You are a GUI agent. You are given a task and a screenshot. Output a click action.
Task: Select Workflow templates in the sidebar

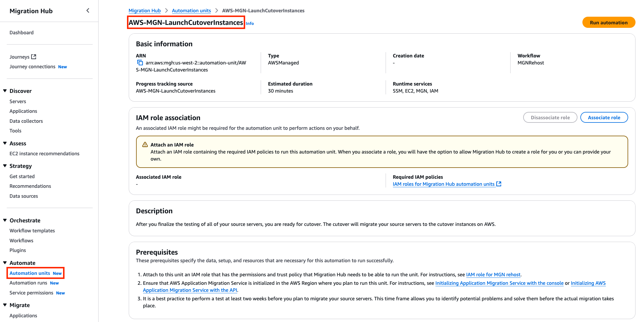point(32,231)
